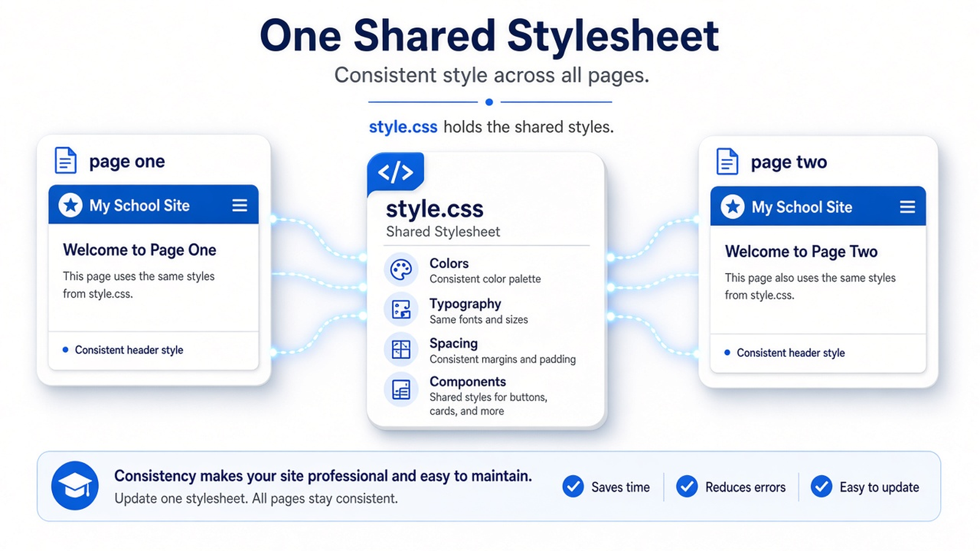Click the document icon beside "page one"

[x=66, y=160]
